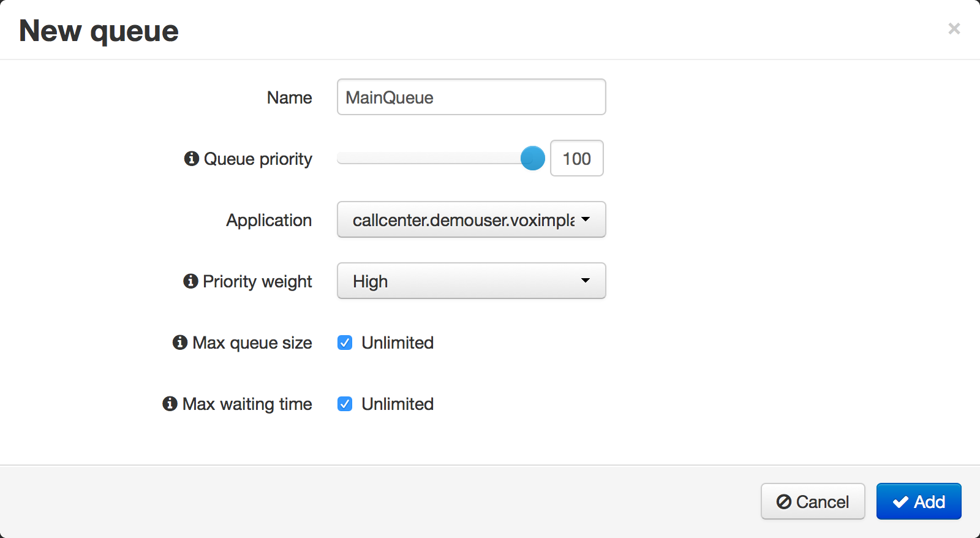Screen dimensions: 980x538
Task: Click the Unlimited label beside Max waiting time
Action: click(398, 404)
